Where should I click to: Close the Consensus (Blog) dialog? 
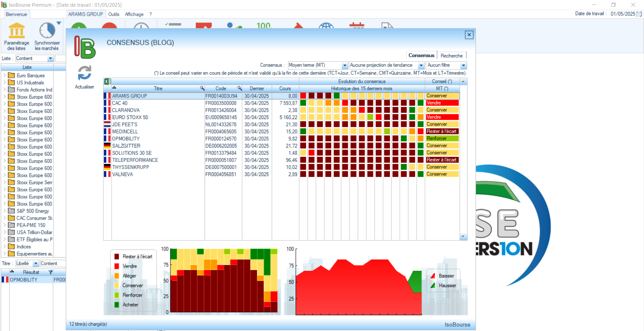[469, 35]
